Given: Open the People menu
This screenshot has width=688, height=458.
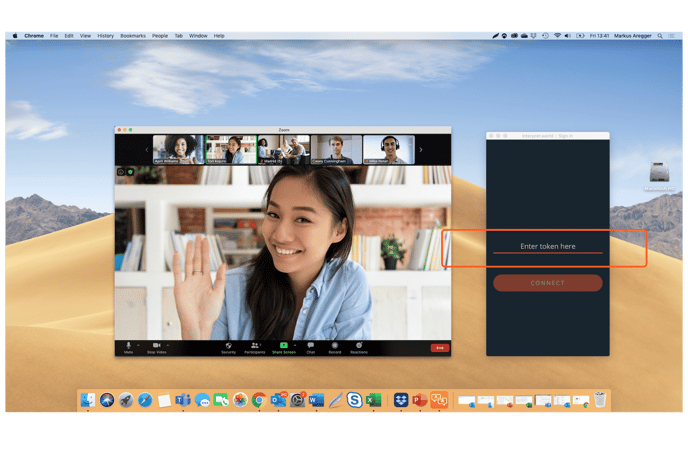Looking at the screenshot, I should 160,36.
